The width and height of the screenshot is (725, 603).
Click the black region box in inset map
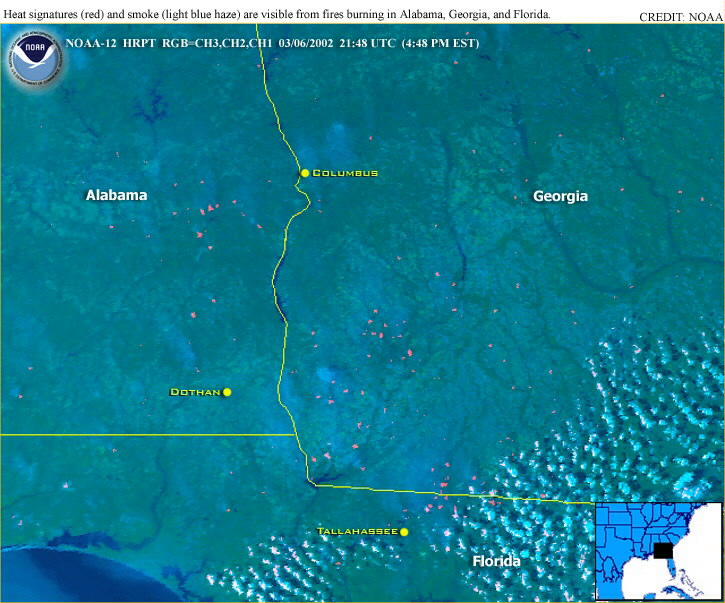point(663,551)
